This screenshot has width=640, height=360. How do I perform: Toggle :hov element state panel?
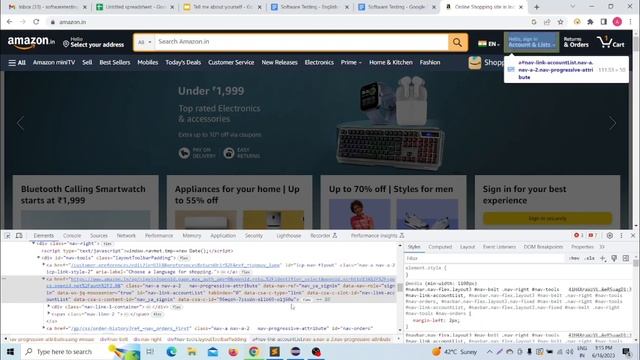click(574, 258)
